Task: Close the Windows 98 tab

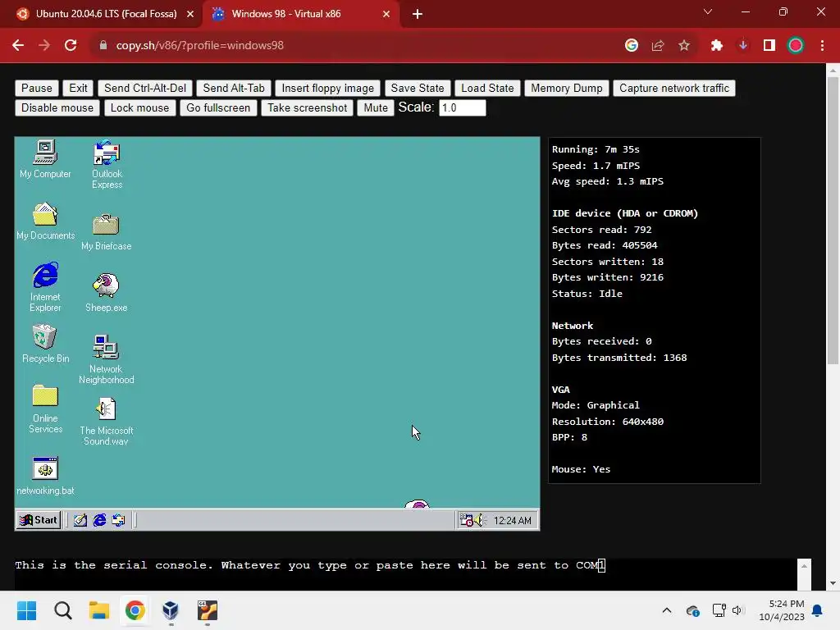Action: pos(386,14)
